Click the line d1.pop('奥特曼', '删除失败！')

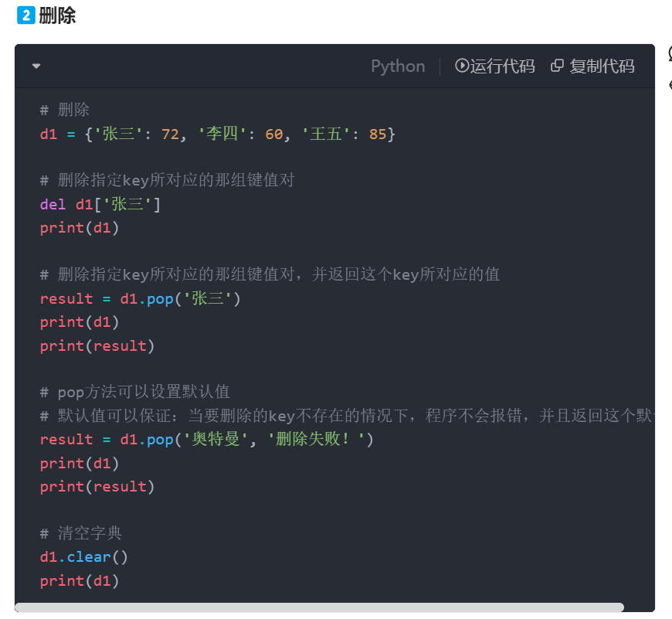(206, 440)
